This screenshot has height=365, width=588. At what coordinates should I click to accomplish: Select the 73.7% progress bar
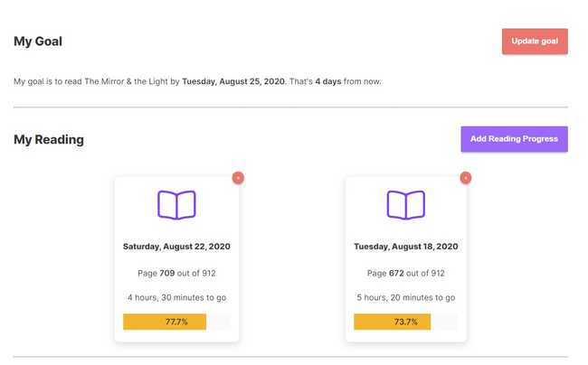[406, 322]
